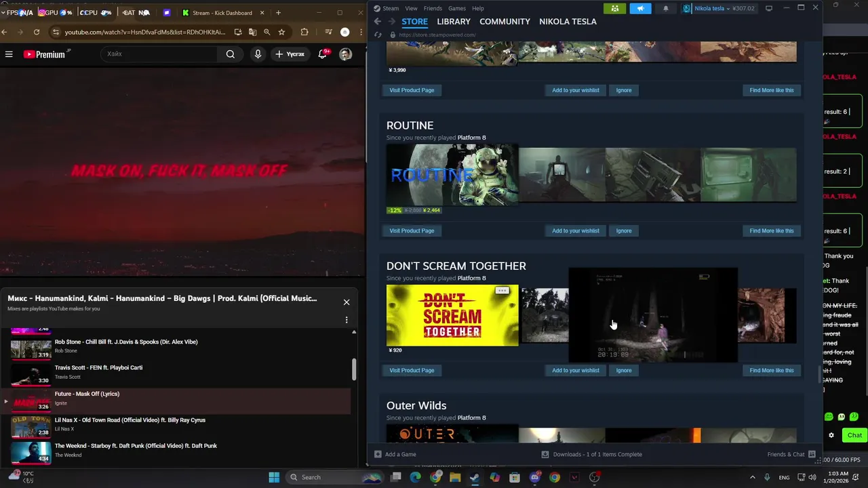Ignore DON'T SCREAM TOGETHER

pos(624,370)
